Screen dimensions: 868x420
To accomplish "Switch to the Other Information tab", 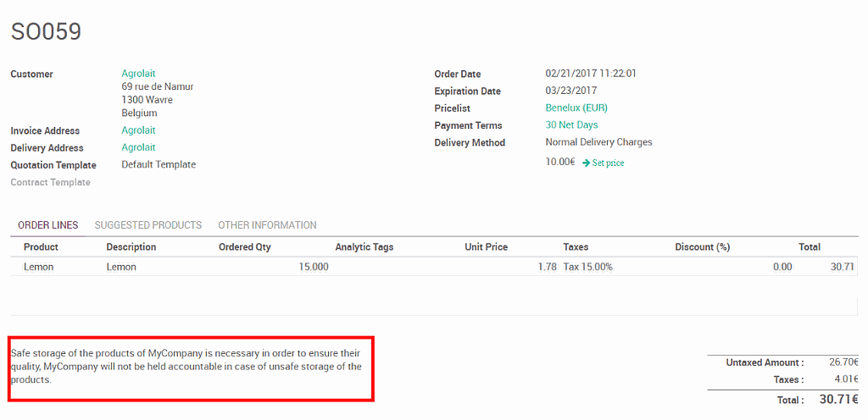I will tap(267, 225).
